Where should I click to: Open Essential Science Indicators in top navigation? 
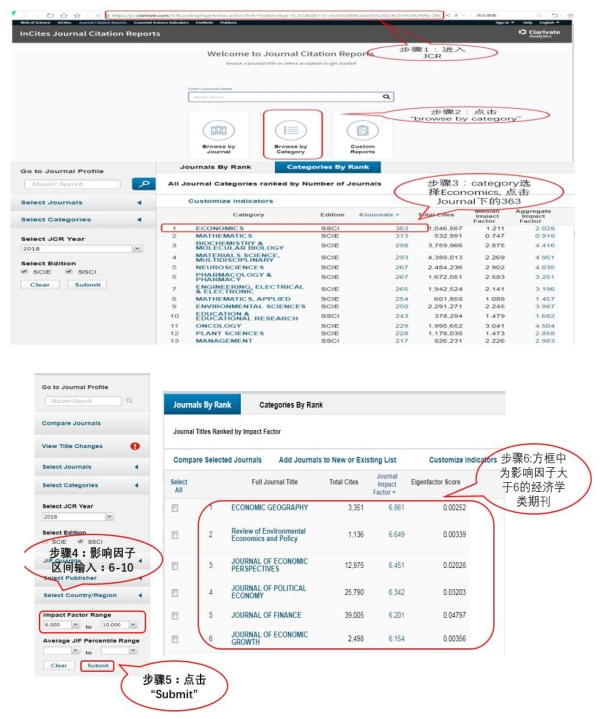pyautogui.click(x=161, y=22)
